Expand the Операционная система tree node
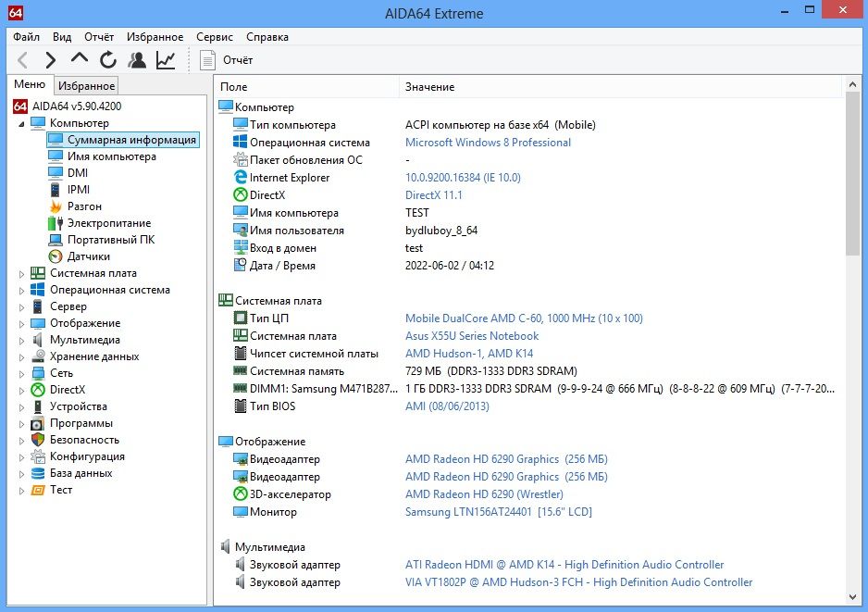 pos(21,290)
